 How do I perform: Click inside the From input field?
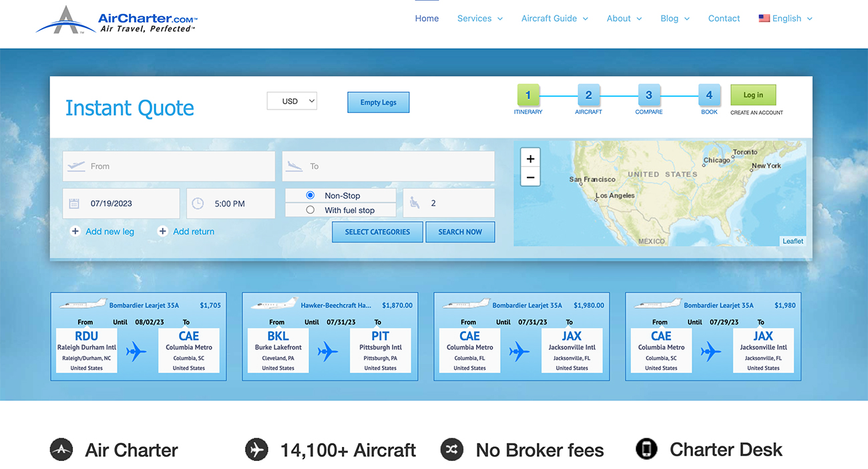[168, 166]
